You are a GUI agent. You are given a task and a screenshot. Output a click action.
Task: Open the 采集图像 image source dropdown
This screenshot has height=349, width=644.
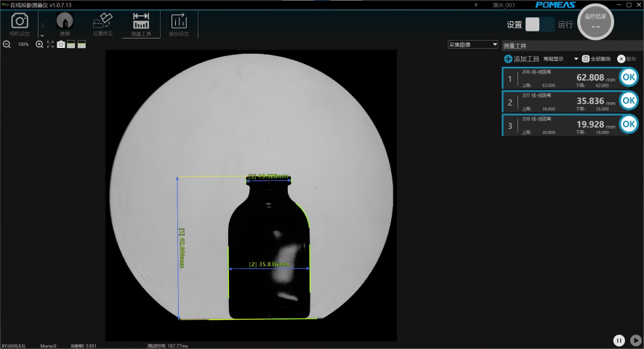click(472, 44)
